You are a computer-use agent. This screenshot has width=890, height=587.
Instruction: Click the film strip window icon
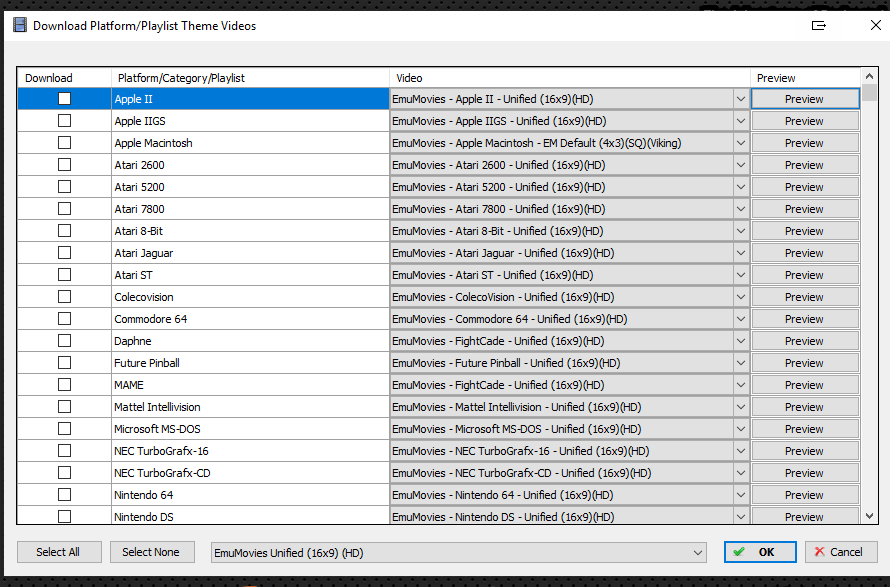point(20,25)
